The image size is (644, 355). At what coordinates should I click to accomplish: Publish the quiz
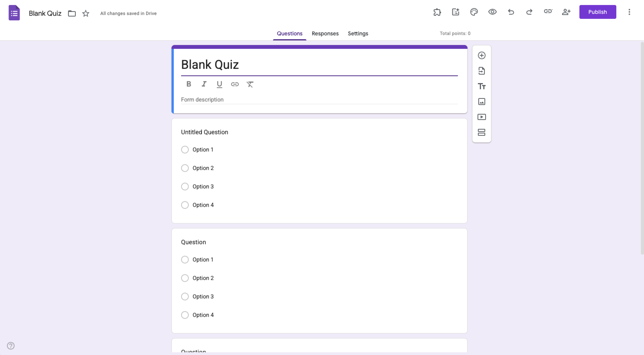pyautogui.click(x=597, y=12)
